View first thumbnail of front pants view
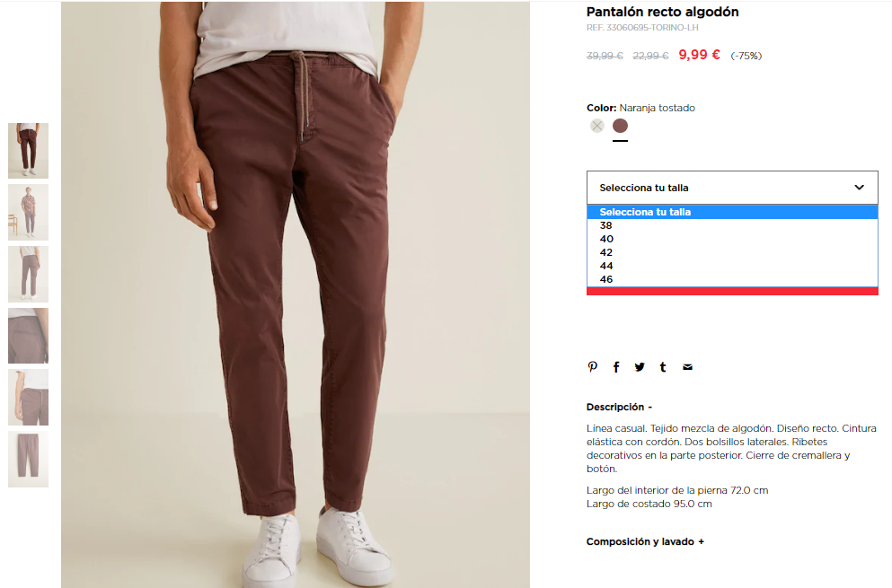This screenshot has height=588, width=892. [x=29, y=151]
